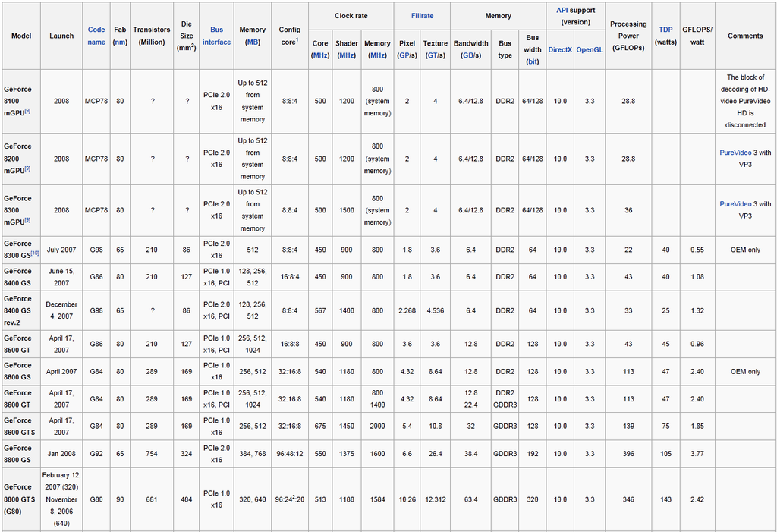Select the GeForce 8500 GT model cell
The width and height of the screenshot is (777, 532).
pos(20,344)
